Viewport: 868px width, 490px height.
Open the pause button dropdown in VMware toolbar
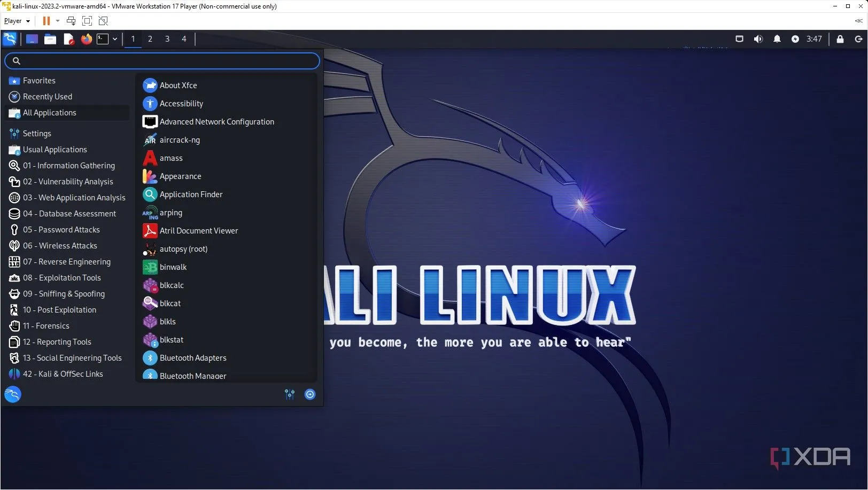click(57, 20)
